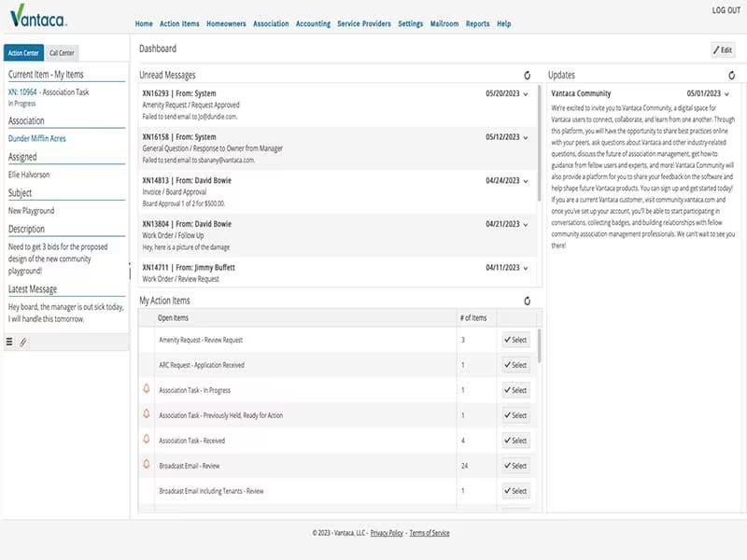
Task: Open the Dunder Mifflin Acres association link
Action: (x=36, y=138)
